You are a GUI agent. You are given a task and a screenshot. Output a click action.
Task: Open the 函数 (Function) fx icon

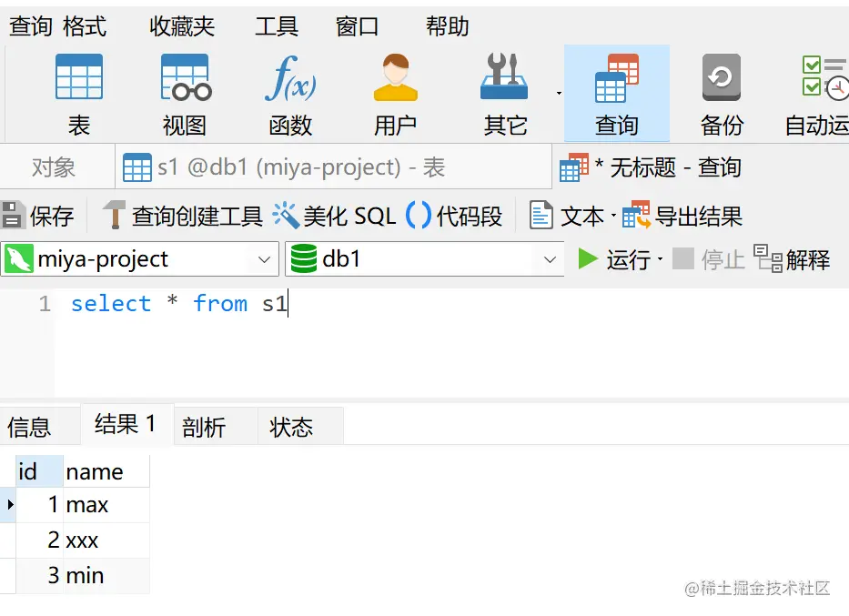pyautogui.click(x=291, y=95)
